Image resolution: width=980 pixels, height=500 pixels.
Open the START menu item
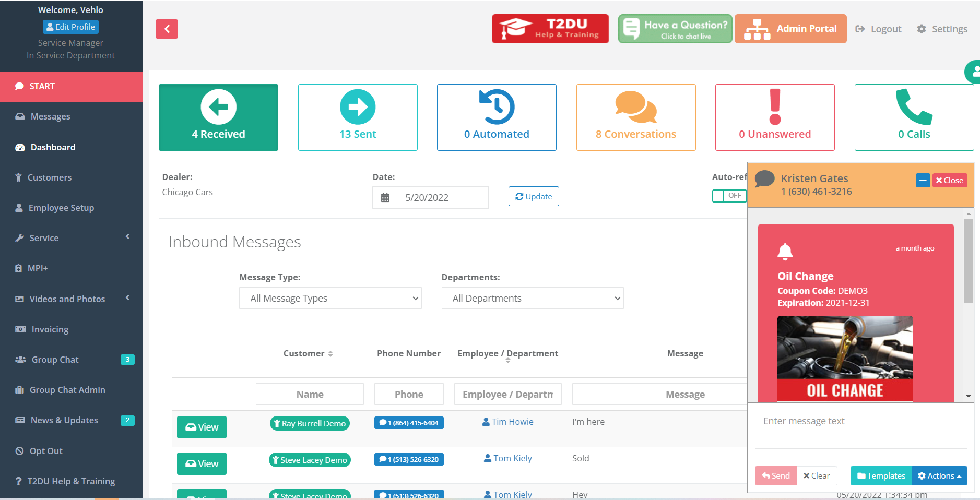click(43, 86)
